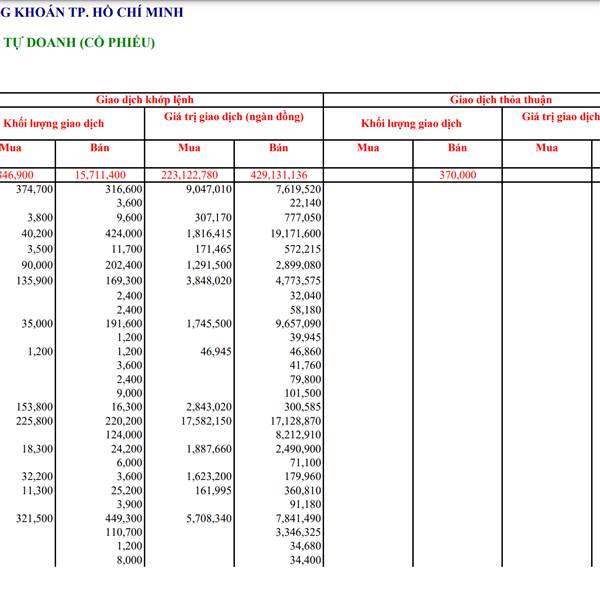Click cell value 424,000
This screenshot has height=600, width=600.
(124, 233)
